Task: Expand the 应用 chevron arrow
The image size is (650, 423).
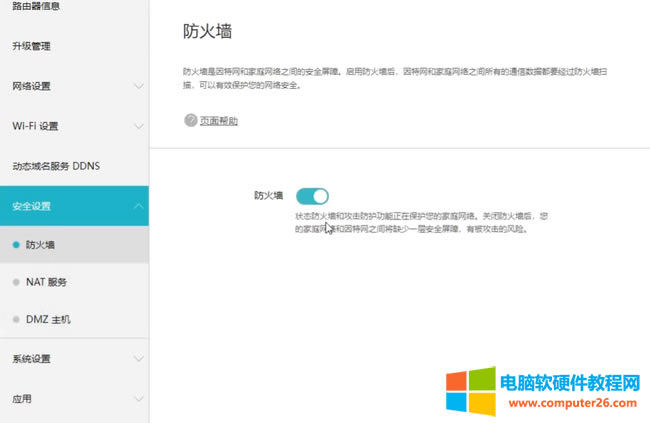Action: 138,399
